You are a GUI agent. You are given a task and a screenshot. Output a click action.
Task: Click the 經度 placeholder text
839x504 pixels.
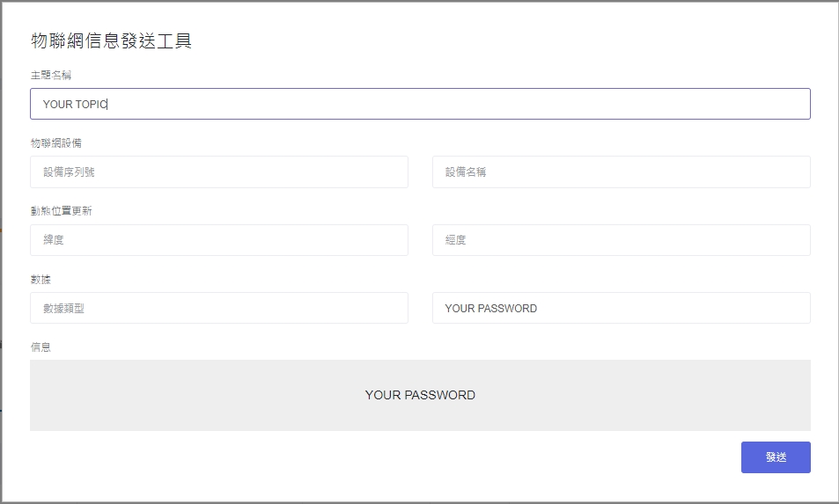[455, 240]
